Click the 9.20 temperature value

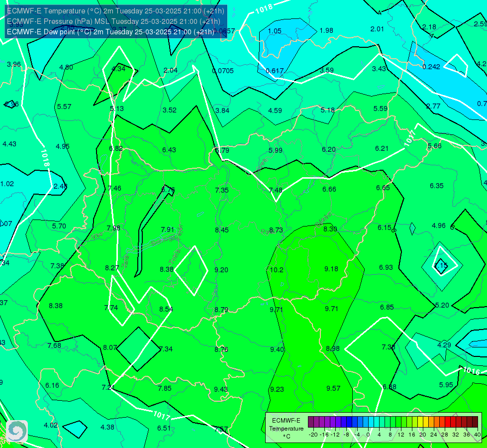click(221, 270)
